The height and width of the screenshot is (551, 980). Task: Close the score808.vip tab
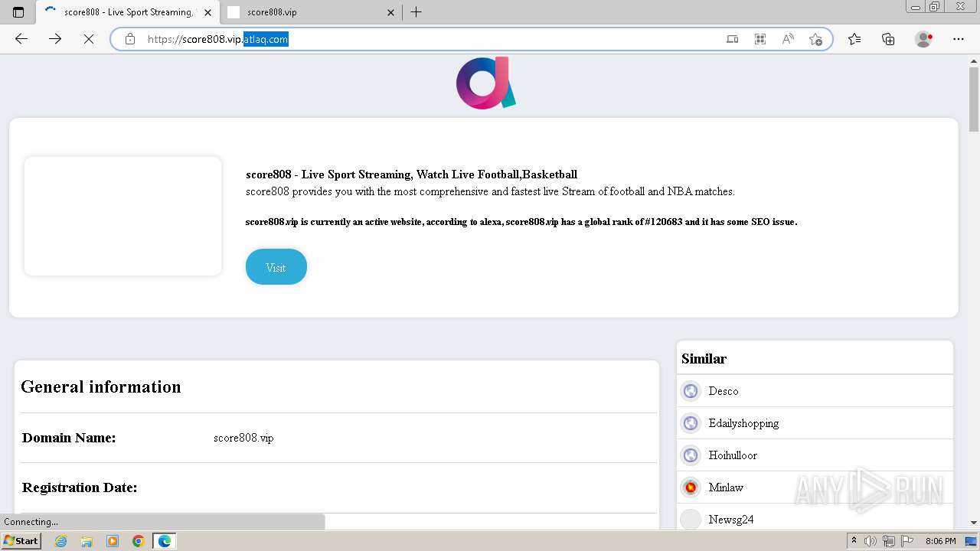tap(390, 12)
